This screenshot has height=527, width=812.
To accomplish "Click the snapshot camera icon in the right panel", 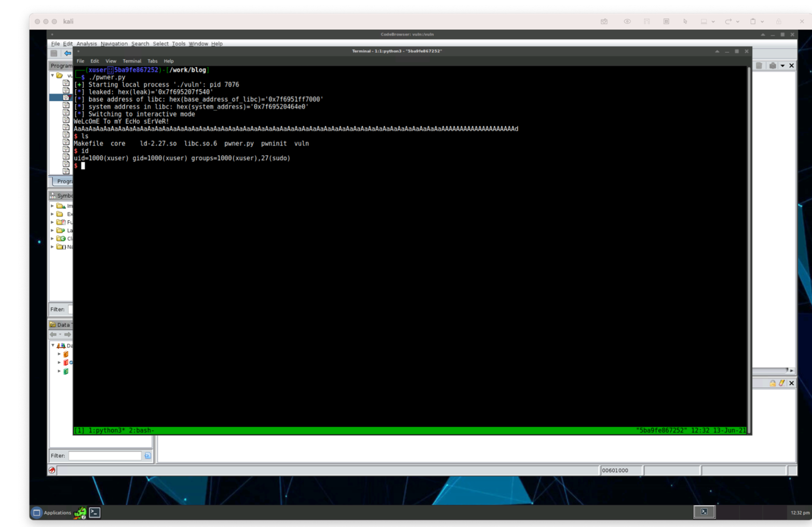I will click(772, 66).
